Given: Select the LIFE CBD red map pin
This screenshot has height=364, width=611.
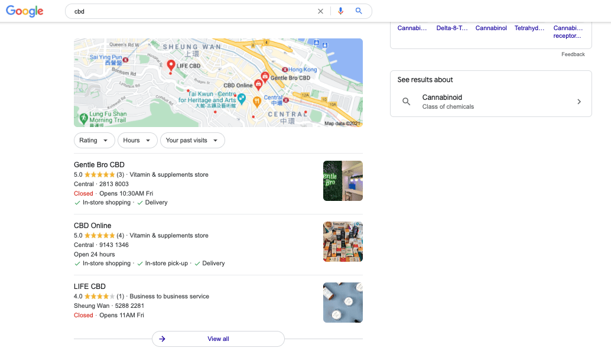Looking at the screenshot, I should (x=171, y=66).
